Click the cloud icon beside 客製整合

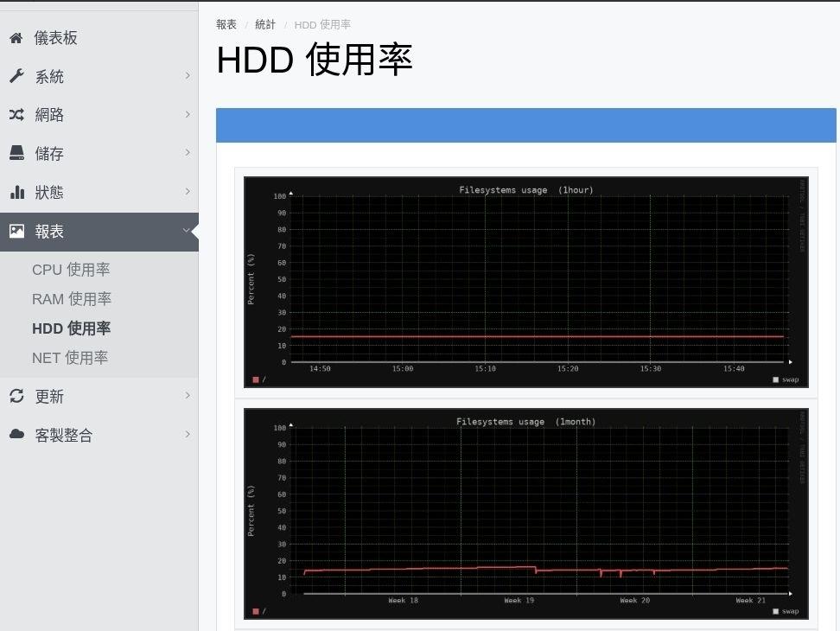pos(16,435)
